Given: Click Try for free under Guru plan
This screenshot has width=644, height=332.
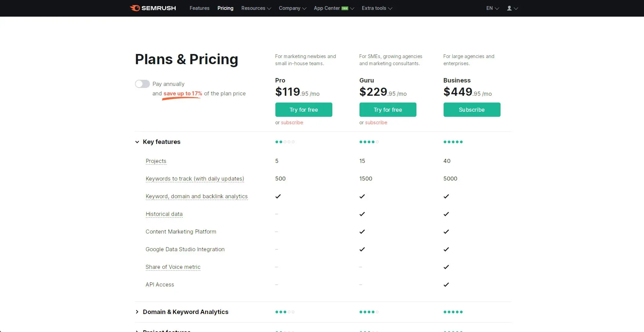Looking at the screenshot, I should tap(388, 110).
